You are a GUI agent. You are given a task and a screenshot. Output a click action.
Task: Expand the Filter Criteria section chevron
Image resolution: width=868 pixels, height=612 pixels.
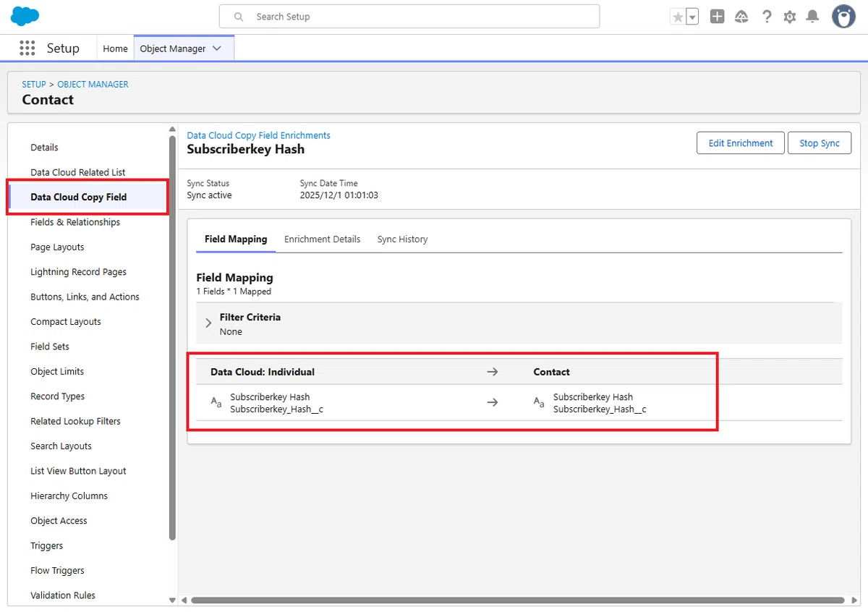208,323
